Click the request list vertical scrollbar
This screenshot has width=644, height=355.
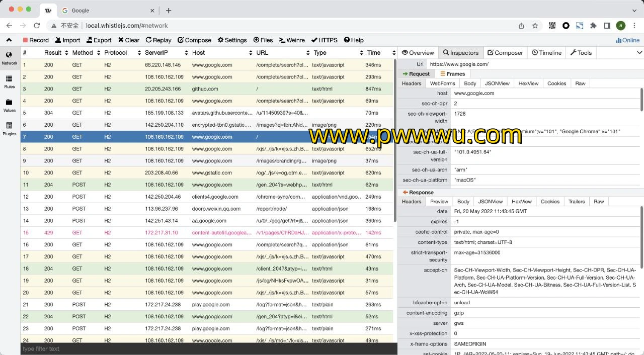[x=395, y=141]
